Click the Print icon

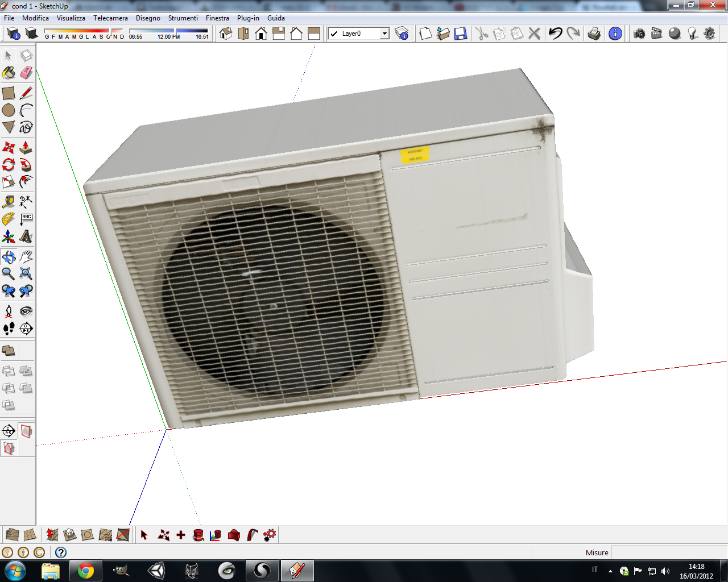point(594,34)
